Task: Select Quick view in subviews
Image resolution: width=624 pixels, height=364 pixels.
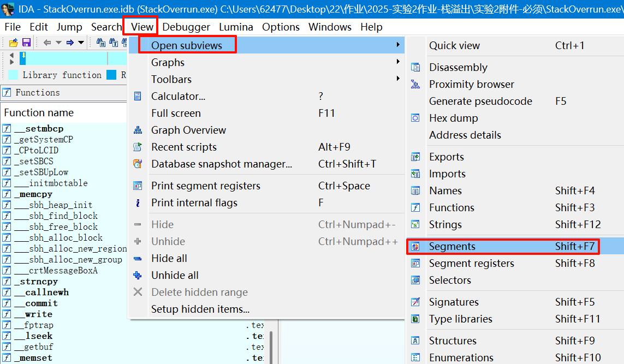Action: pos(515,45)
